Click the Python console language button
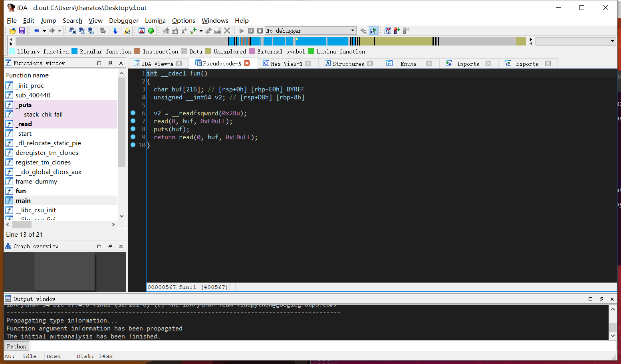The width and height of the screenshot is (621, 364). [x=16, y=346]
